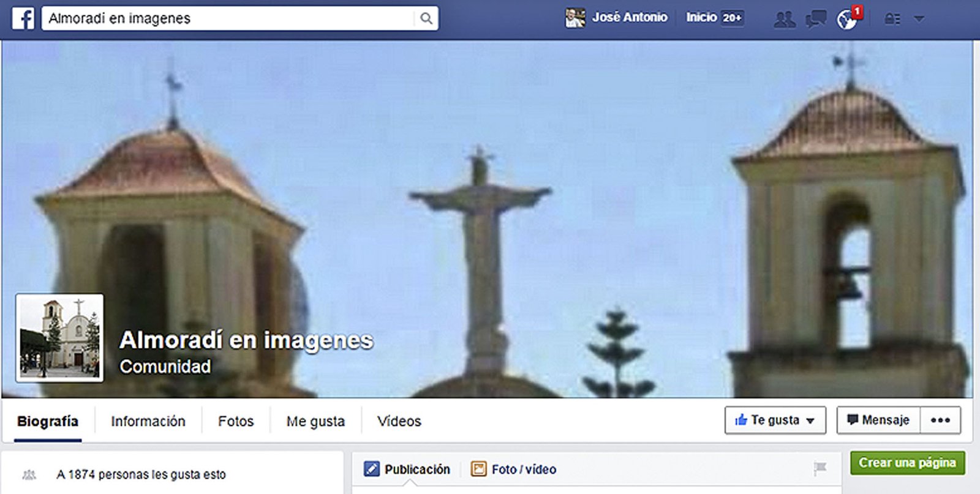The width and height of the screenshot is (980, 494).
Task: Open the three-dots more options button
Action: click(940, 421)
